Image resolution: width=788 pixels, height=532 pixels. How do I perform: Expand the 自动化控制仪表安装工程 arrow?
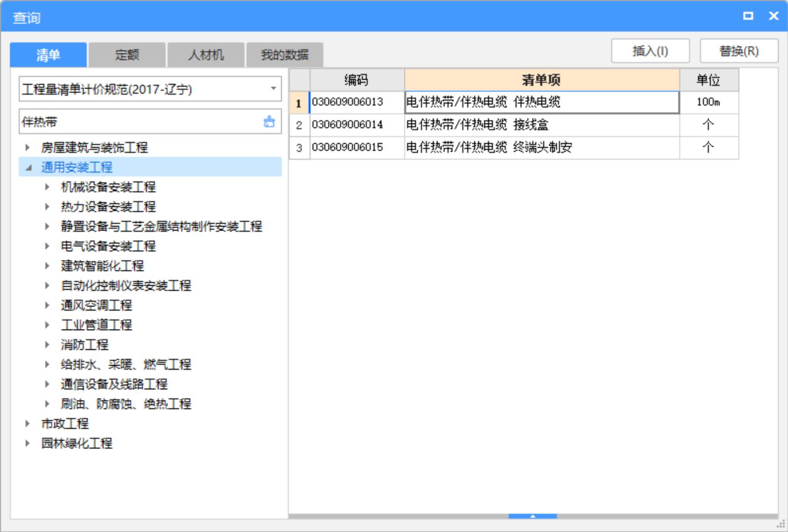tap(47, 285)
